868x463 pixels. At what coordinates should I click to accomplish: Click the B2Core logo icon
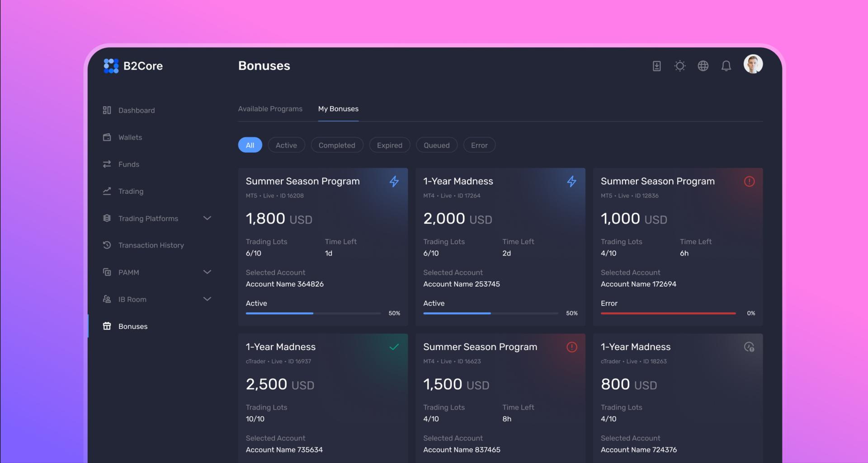tap(111, 66)
